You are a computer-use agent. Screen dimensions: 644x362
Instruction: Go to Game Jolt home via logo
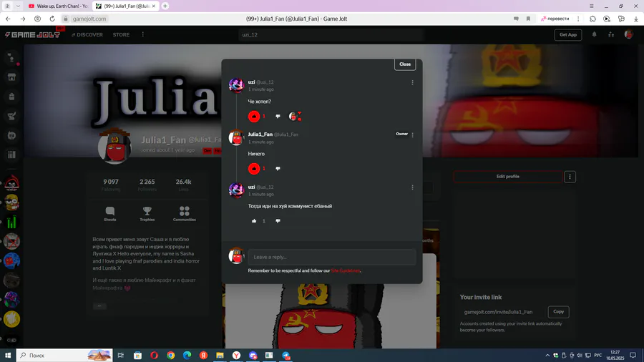pos(32,35)
